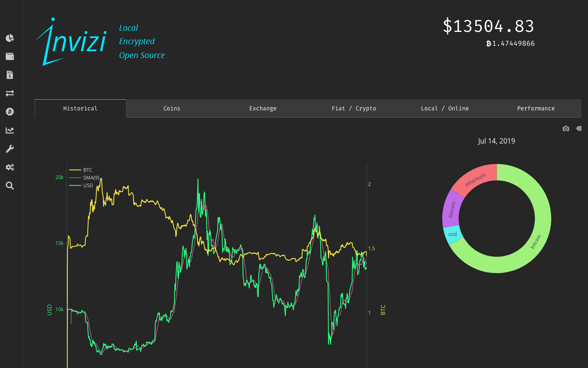Open the Fiat / Crypto tab
This screenshot has height=368, width=588.
click(354, 108)
